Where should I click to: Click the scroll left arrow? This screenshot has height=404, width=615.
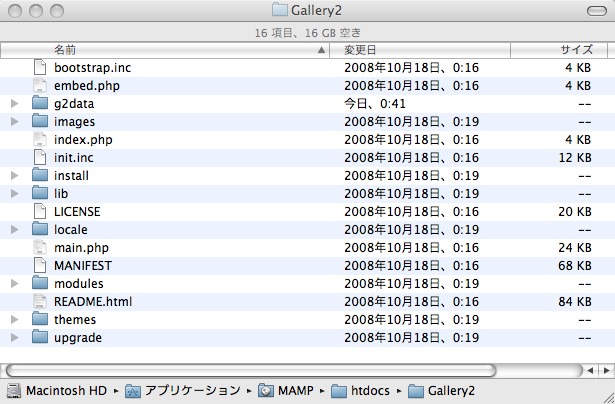pyautogui.click(x=590, y=370)
